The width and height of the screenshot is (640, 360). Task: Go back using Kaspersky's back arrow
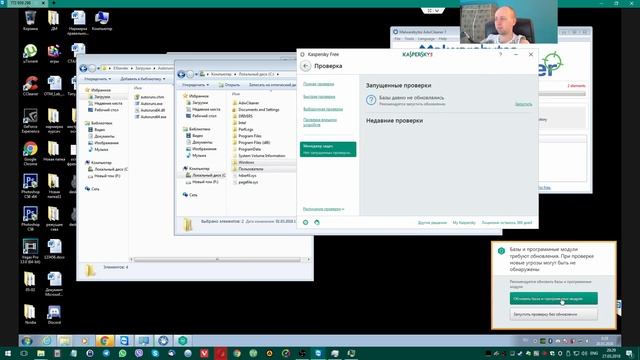[x=306, y=66]
